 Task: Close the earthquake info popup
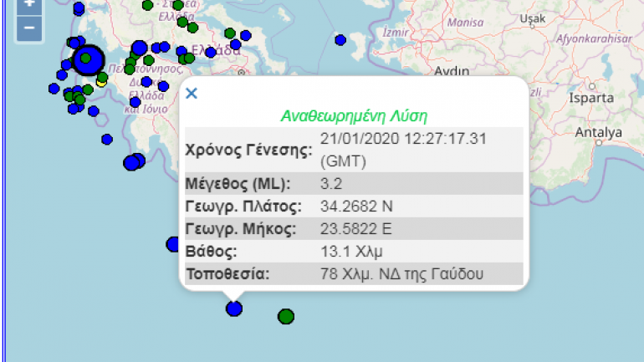192,93
